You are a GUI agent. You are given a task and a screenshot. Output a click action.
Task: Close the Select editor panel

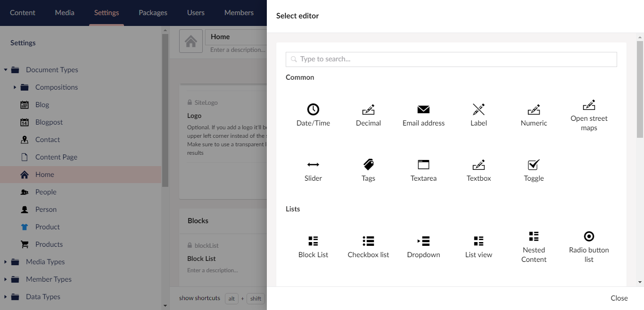point(619,298)
